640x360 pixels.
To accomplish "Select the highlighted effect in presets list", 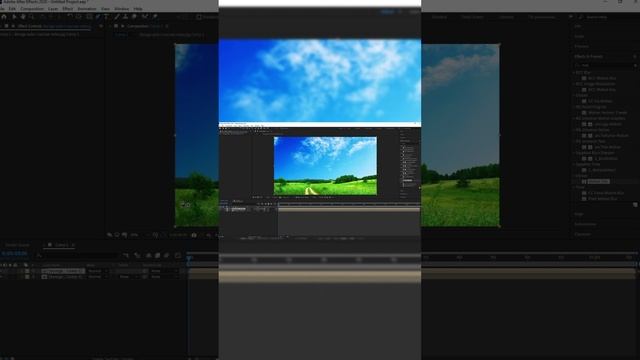I will (598, 181).
